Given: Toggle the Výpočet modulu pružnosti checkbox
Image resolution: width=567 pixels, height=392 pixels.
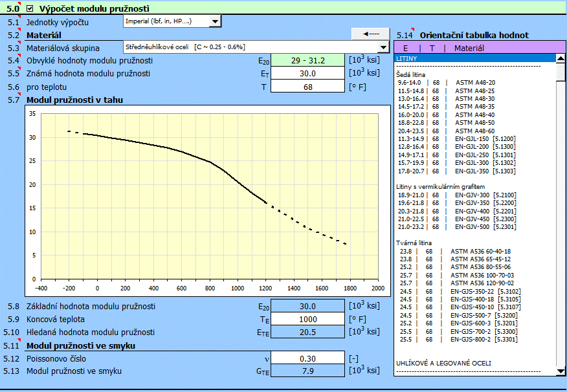Looking at the screenshot, I should [x=30, y=8].
